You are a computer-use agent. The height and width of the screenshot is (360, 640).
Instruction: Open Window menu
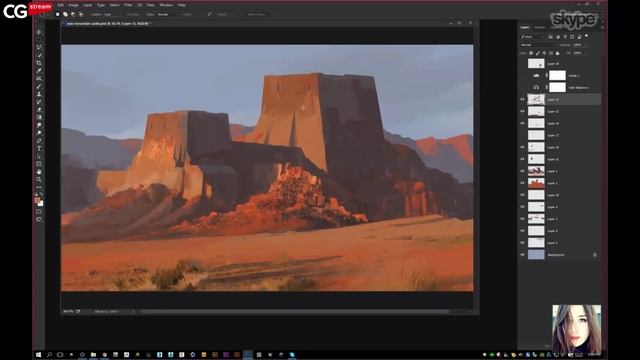pyautogui.click(x=166, y=5)
